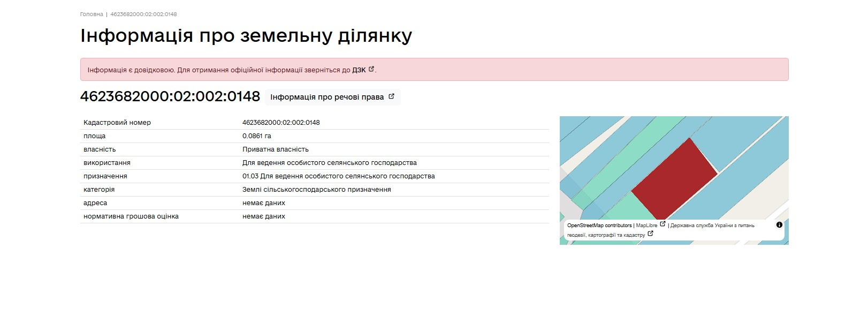
Task: Open 'Інформація про речові права' button
Action: (x=332, y=97)
